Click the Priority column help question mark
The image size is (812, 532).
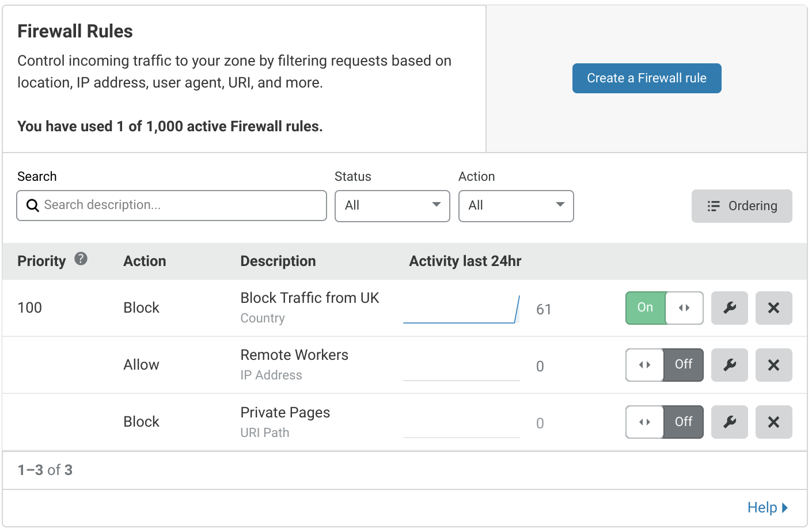click(81, 259)
